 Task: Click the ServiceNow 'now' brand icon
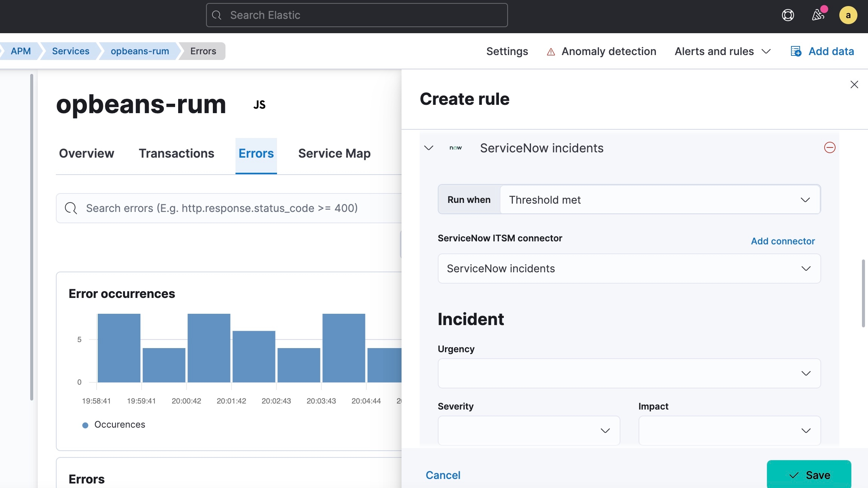click(456, 148)
